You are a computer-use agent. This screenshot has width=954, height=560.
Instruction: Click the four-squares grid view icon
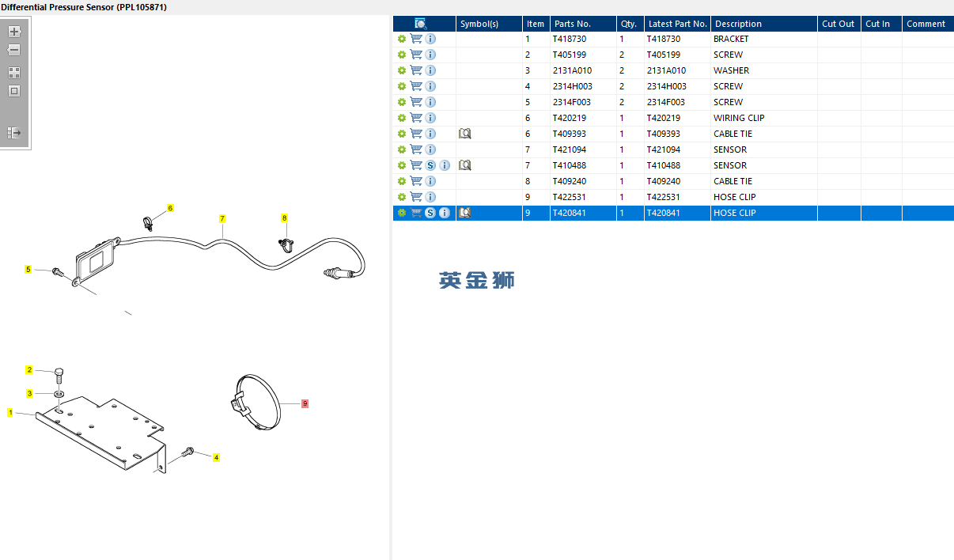pos(14,73)
